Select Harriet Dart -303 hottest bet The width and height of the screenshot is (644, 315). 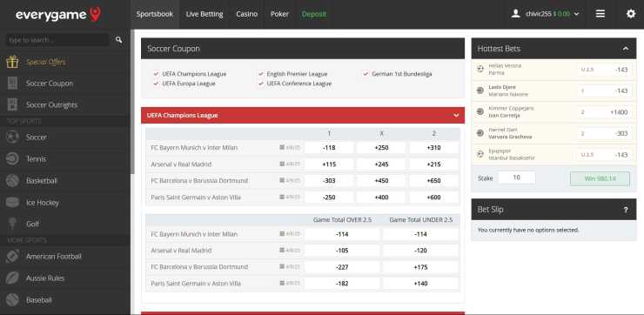tap(605, 133)
